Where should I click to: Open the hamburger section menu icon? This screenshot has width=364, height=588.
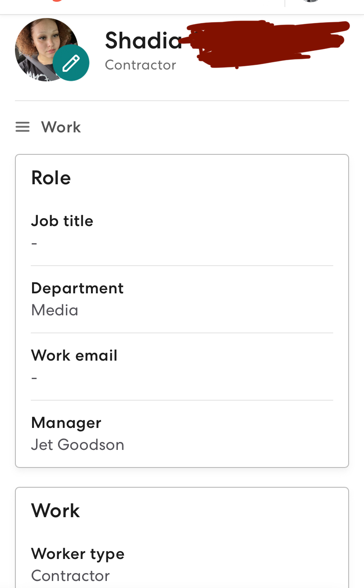[22, 127]
